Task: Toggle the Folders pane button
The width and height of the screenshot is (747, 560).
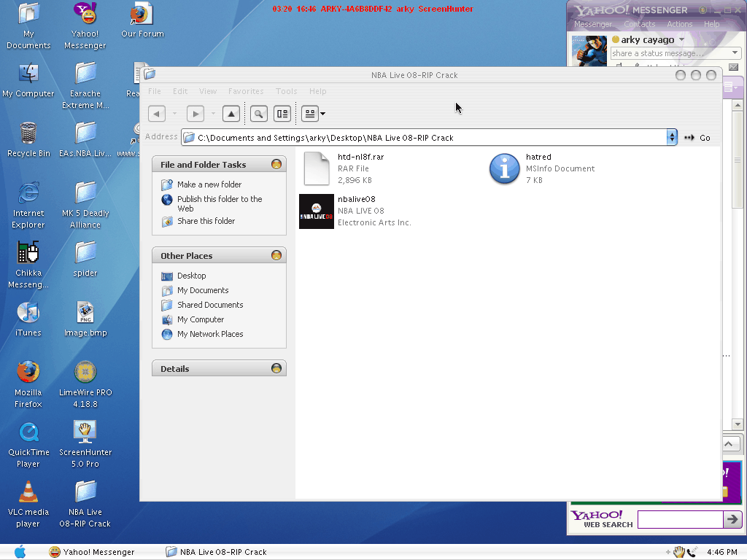Action: (x=282, y=114)
